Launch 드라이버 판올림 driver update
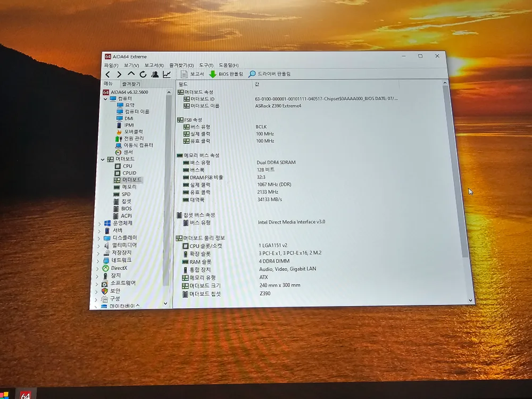This screenshot has width=532, height=399. click(x=269, y=74)
